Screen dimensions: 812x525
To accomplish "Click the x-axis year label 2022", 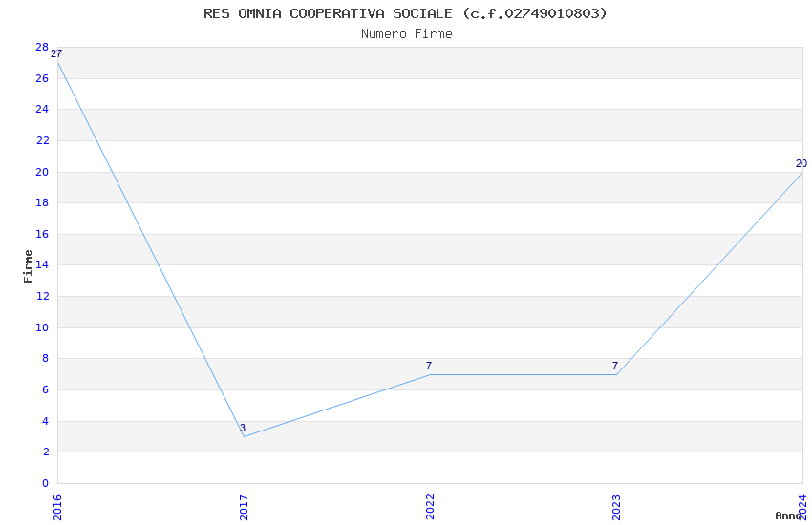I will coord(430,508).
